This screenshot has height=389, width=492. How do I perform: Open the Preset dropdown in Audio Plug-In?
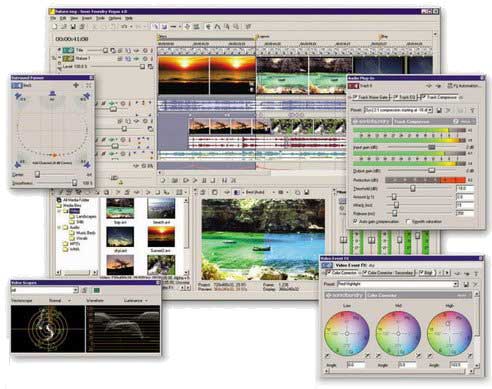pos(430,110)
